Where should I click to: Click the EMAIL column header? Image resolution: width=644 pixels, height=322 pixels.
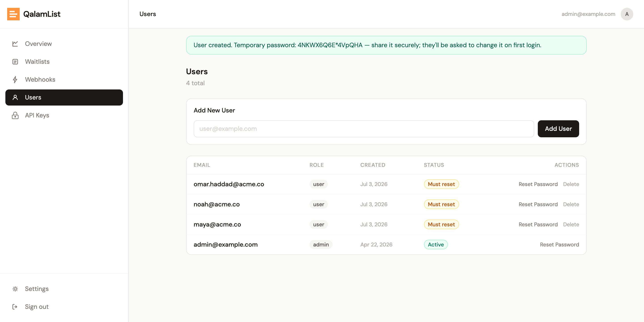pyautogui.click(x=202, y=165)
